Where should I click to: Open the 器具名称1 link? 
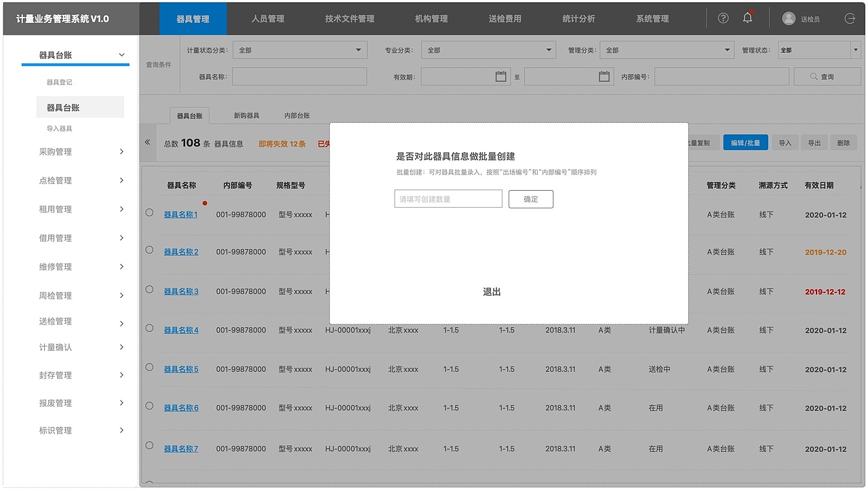[x=181, y=214]
